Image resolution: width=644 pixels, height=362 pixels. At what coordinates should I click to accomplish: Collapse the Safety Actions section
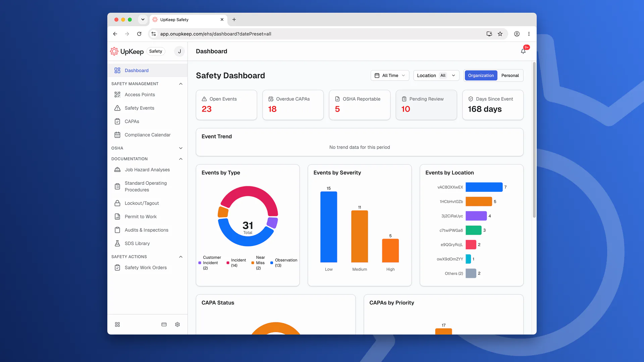[x=181, y=257]
